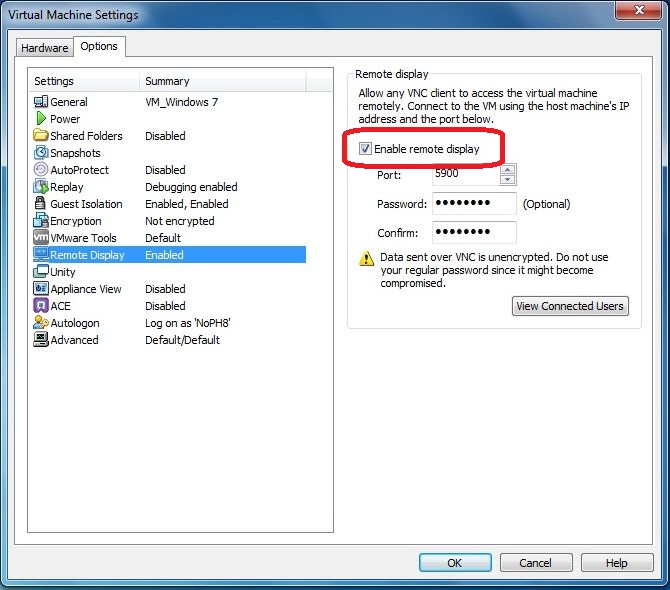Click the Port field showing 5900
Viewport: 670px width, 590px height.
tap(466, 174)
